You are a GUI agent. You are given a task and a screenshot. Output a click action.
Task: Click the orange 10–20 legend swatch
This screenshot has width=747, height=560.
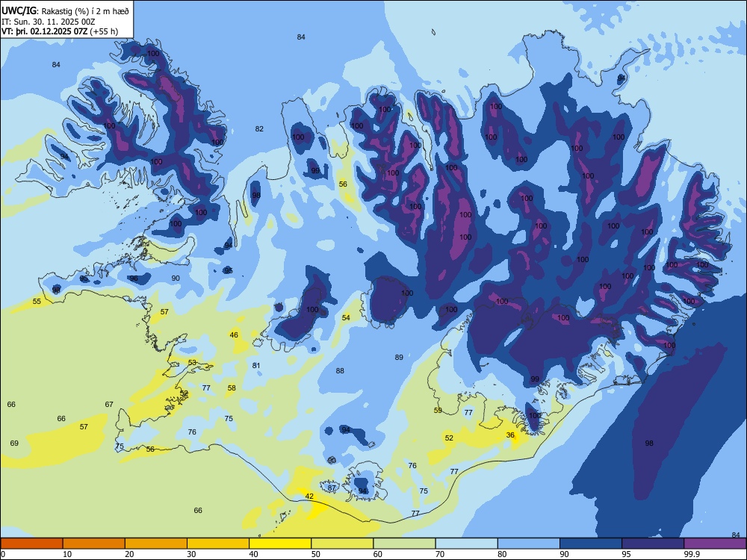tap(94, 544)
